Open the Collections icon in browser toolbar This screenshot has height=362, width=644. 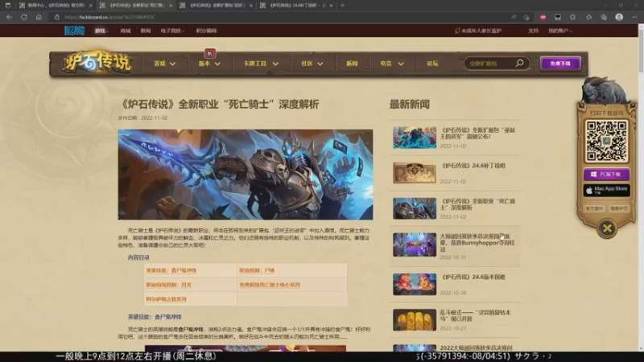click(x=604, y=17)
